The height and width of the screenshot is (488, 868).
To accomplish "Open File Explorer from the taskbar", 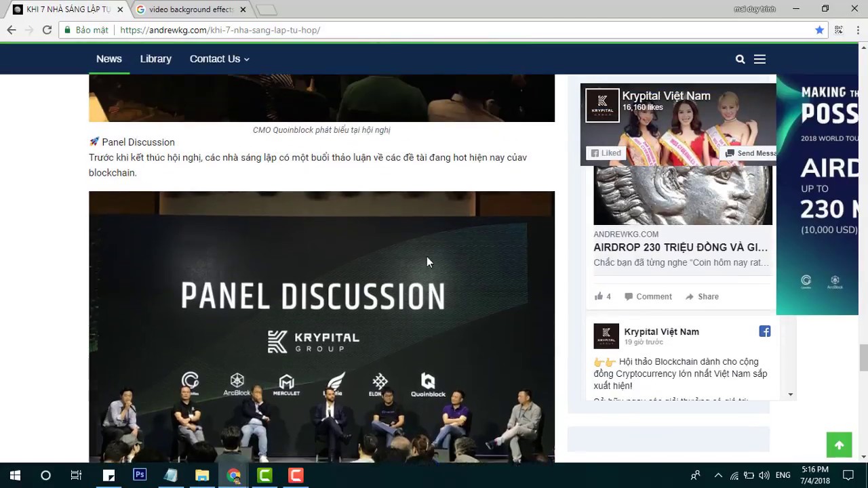I will point(202,475).
